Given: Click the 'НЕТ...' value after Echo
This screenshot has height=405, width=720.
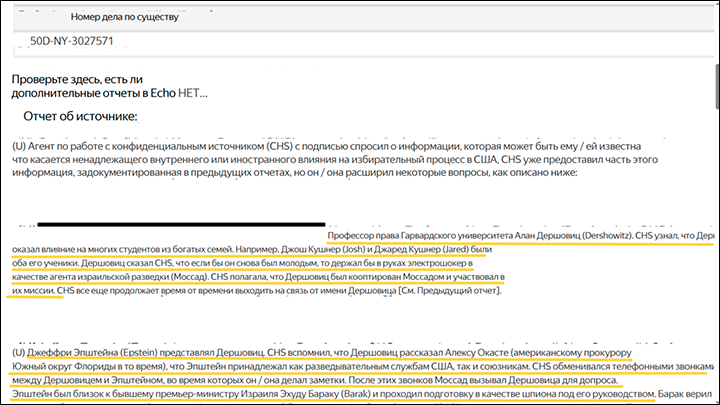Looking at the screenshot, I should (x=193, y=93).
